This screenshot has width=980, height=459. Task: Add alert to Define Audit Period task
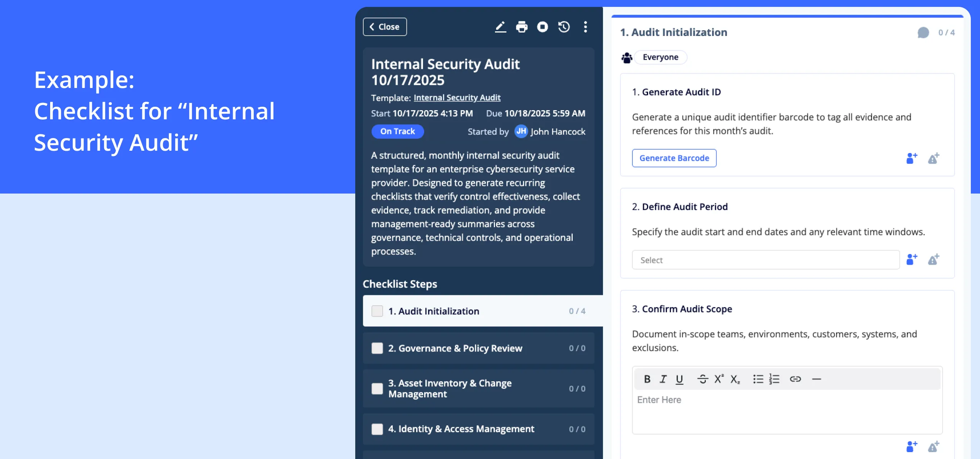[933, 260]
